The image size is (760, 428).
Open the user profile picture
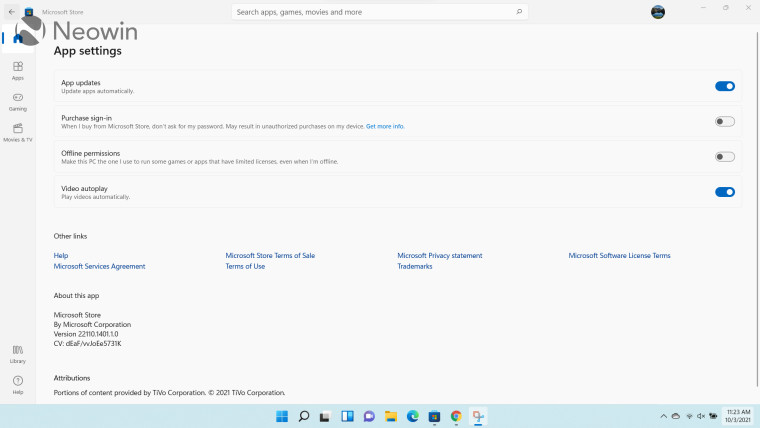(658, 12)
